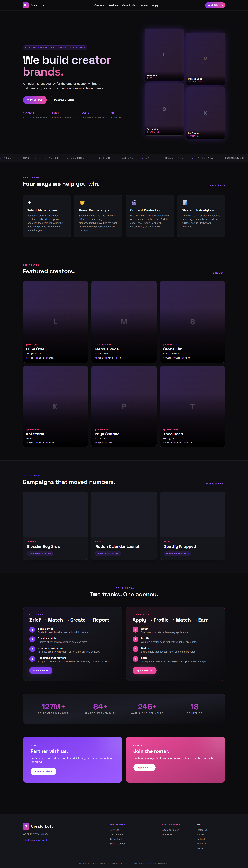Click the PATAGONIA brand in marquee
The image size is (248, 868).
[204, 158]
